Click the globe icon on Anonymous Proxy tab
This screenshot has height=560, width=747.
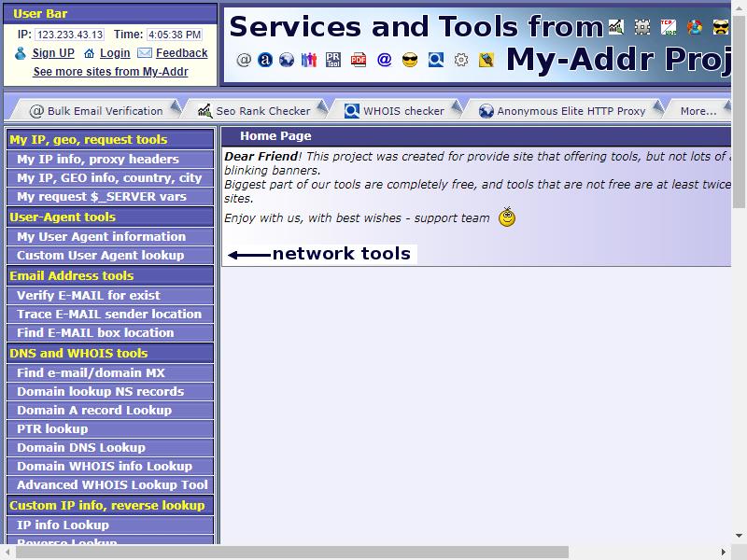(486, 111)
